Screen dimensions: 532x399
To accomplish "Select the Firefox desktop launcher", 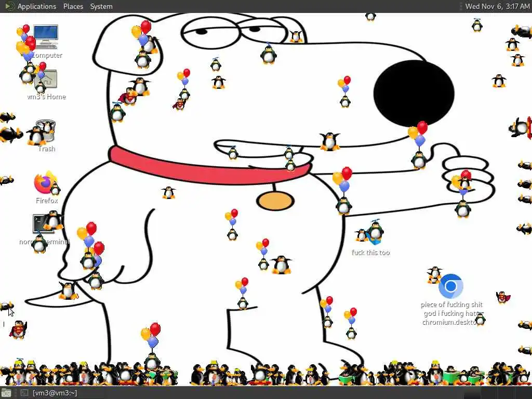I will (x=45, y=182).
